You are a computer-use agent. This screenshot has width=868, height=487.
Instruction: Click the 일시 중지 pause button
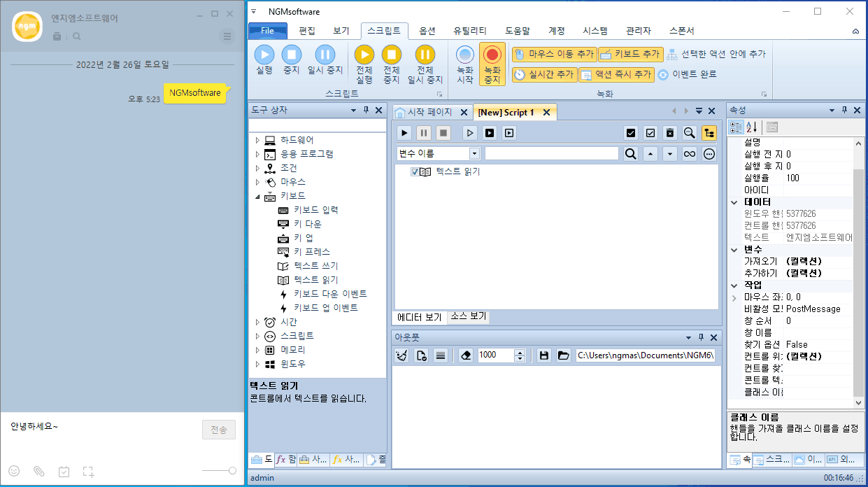(x=325, y=59)
